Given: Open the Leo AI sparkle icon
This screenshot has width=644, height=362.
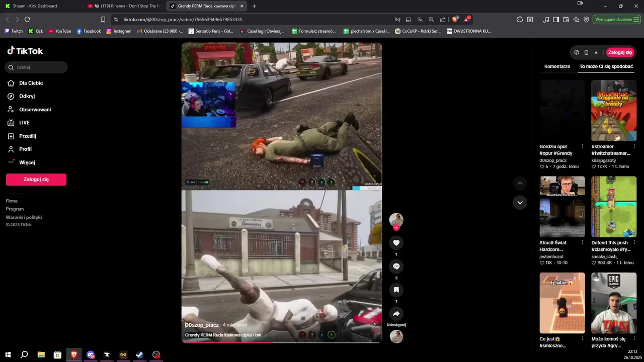Looking at the screenshot, I should 576,20.
